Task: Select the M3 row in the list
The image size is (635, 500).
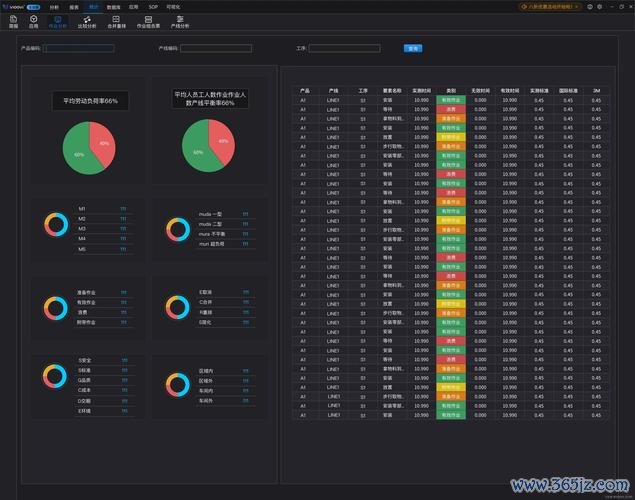Action: click(x=103, y=229)
